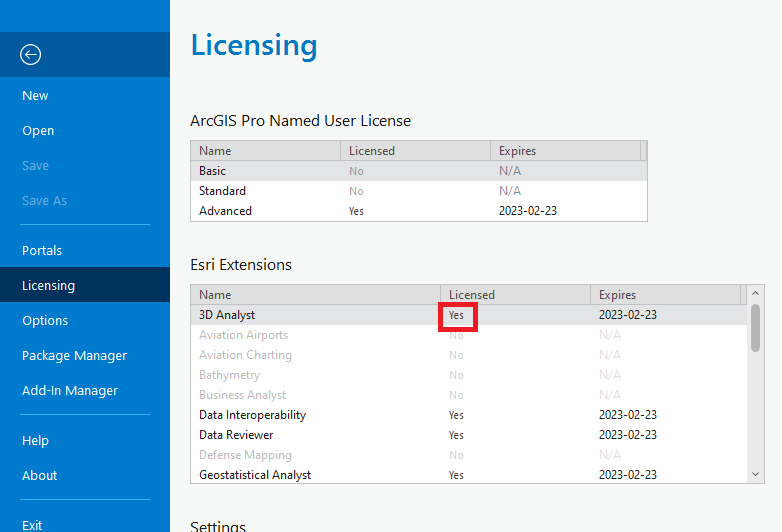Open Package Manager
Image resolution: width=782 pixels, height=532 pixels.
(x=74, y=356)
